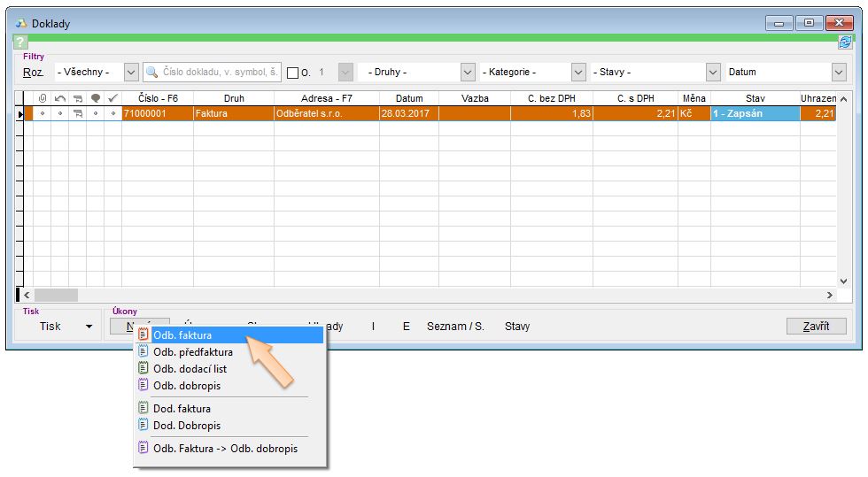Open the '- Všechny -' filter dropdown

pos(131,73)
